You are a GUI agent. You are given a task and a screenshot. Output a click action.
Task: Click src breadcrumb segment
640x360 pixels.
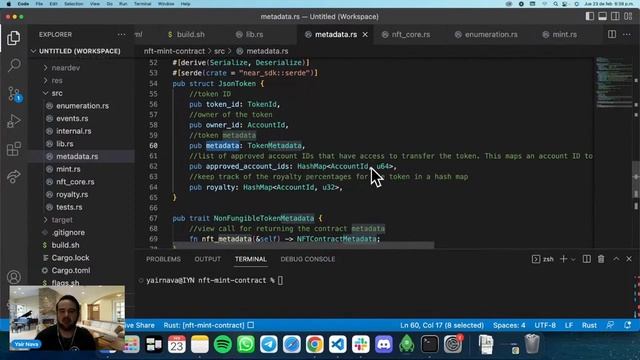(219, 51)
